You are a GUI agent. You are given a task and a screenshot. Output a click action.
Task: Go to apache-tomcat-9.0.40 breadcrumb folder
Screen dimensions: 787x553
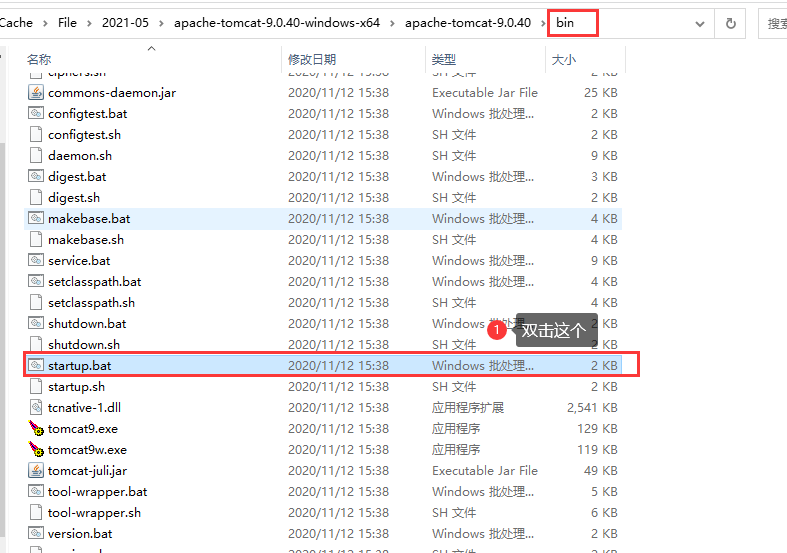pyautogui.click(x=468, y=23)
